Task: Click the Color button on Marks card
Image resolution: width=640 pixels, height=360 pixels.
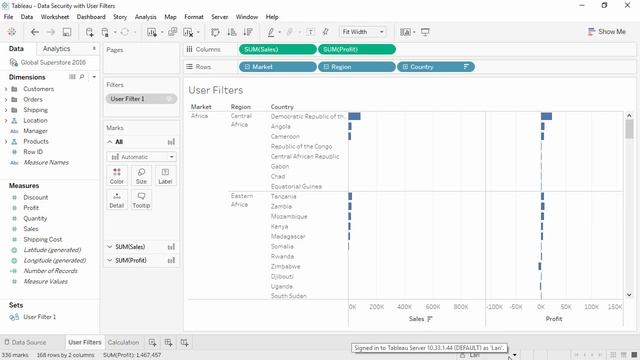Action: 117,176
